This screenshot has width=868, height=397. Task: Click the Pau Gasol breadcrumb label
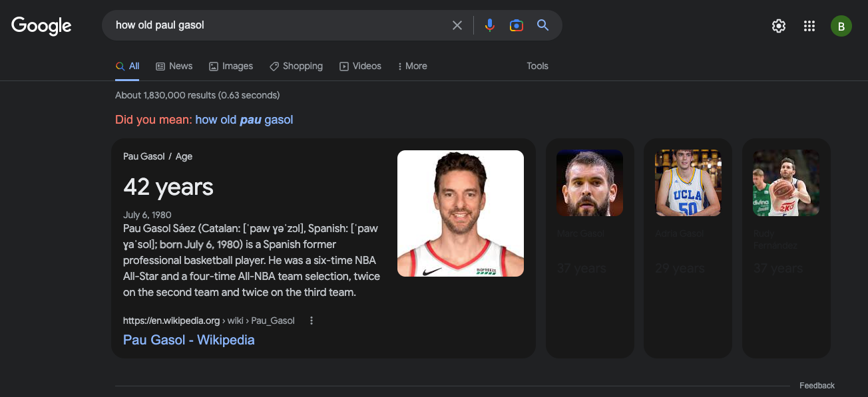pyautogui.click(x=144, y=156)
